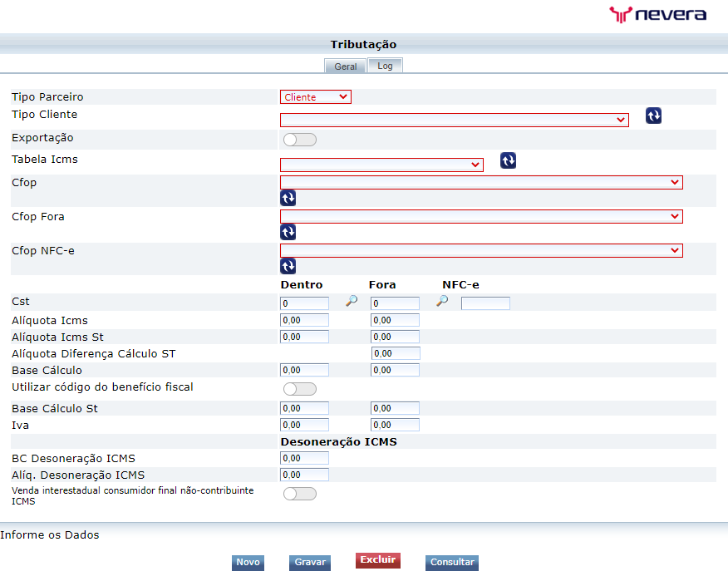
Task: Click the Consultar button
Action: click(x=452, y=563)
